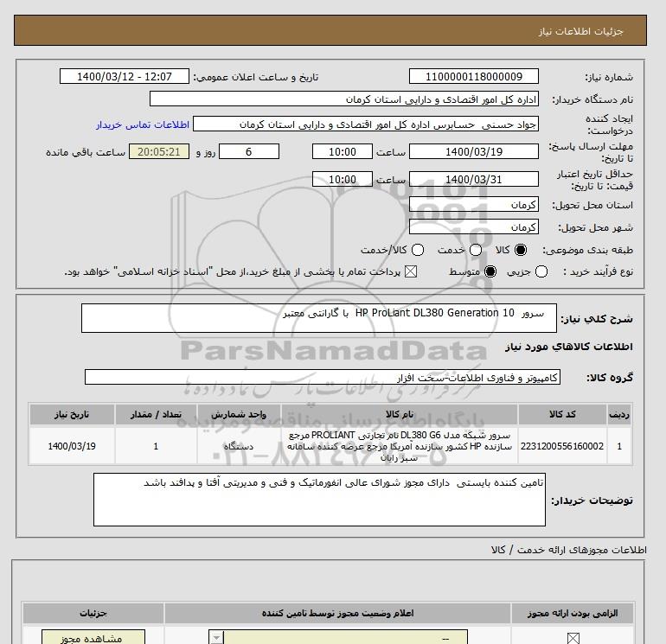Image resolution: width=666 pixels, height=644 pixels.
Task: Click the جزئیات column header in license table
Action: [93, 613]
